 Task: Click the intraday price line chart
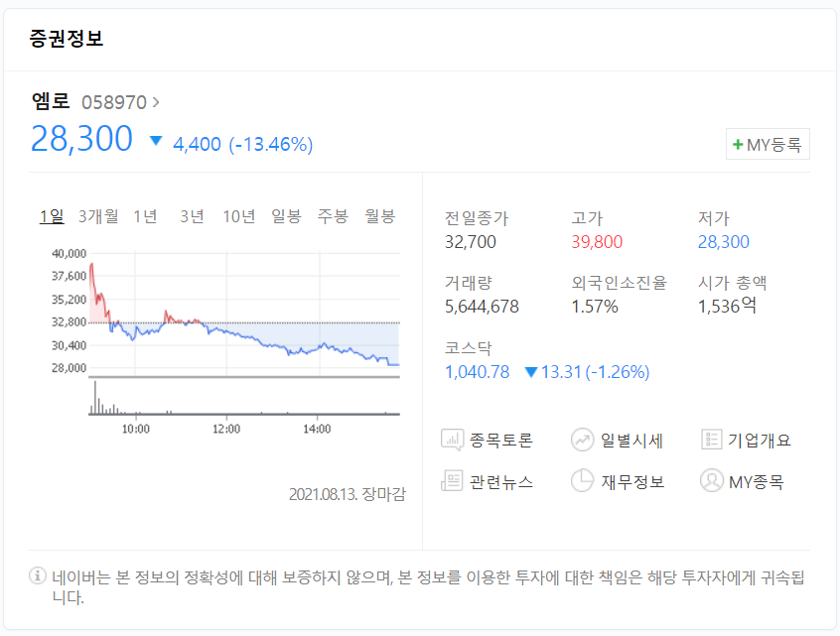pos(244,314)
